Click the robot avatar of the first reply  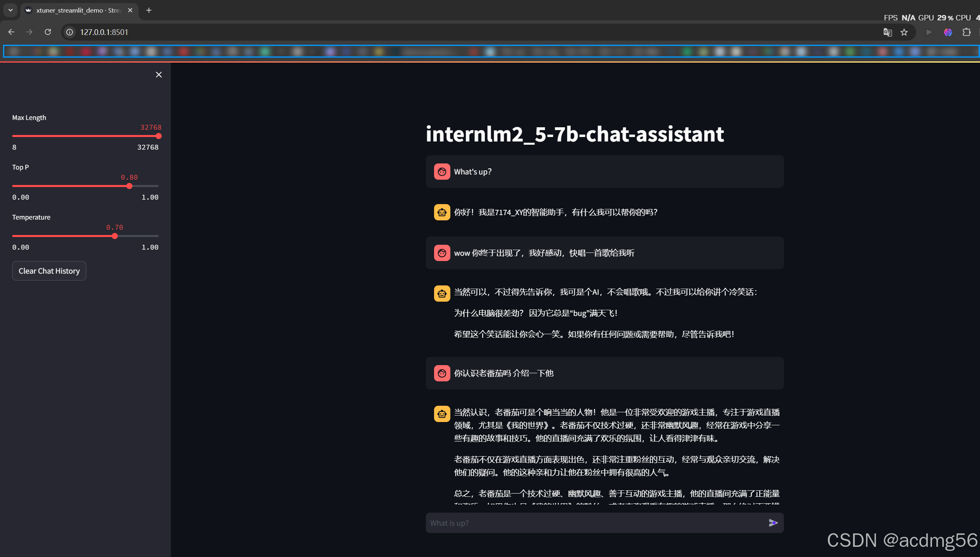(x=442, y=212)
